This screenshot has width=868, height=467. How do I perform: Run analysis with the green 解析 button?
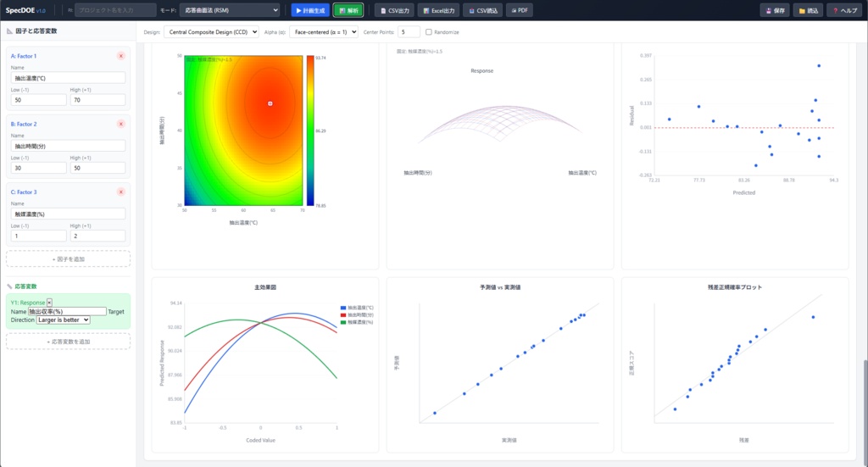click(x=348, y=10)
